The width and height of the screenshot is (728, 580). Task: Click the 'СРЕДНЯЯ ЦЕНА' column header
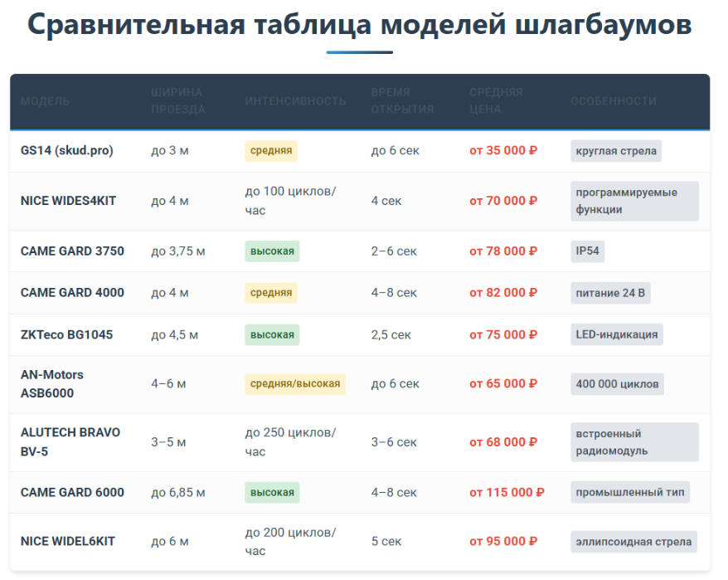pos(496,101)
